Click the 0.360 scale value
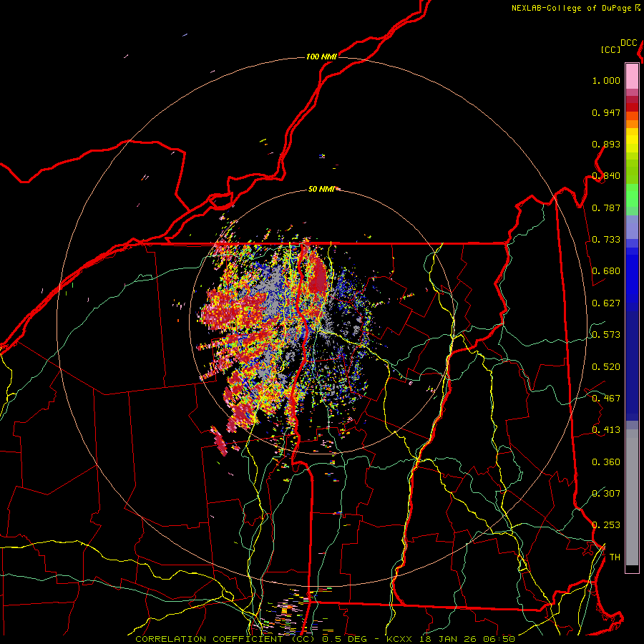The width and height of the screenshot is (644, 644). 606,462
